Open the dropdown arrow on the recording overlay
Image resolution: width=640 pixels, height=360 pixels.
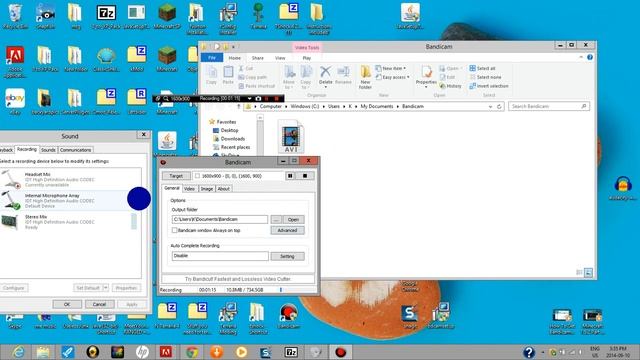click(249, 98)
